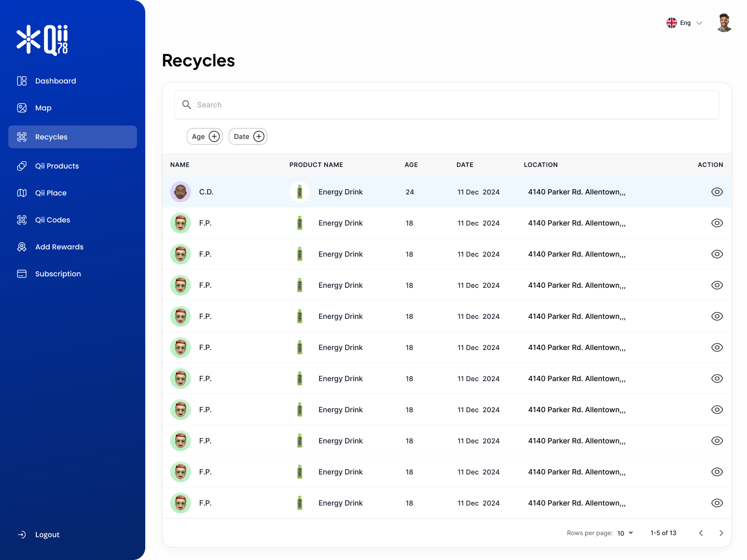Open the Eng language dropdown
Viewport: 747px width, 560px height.
click(x=685, y=23)
